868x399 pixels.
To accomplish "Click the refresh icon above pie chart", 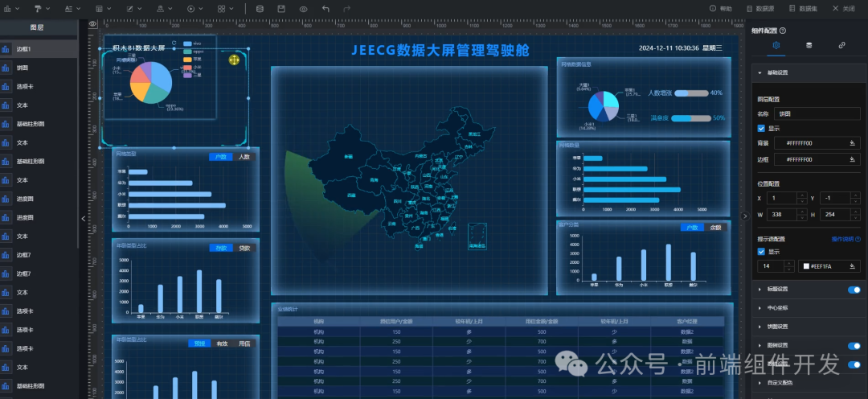I will click(174, 43).
